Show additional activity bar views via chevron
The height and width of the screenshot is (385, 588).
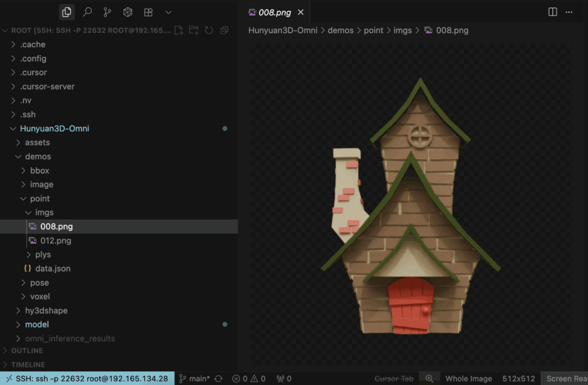[x=168, y=12]
